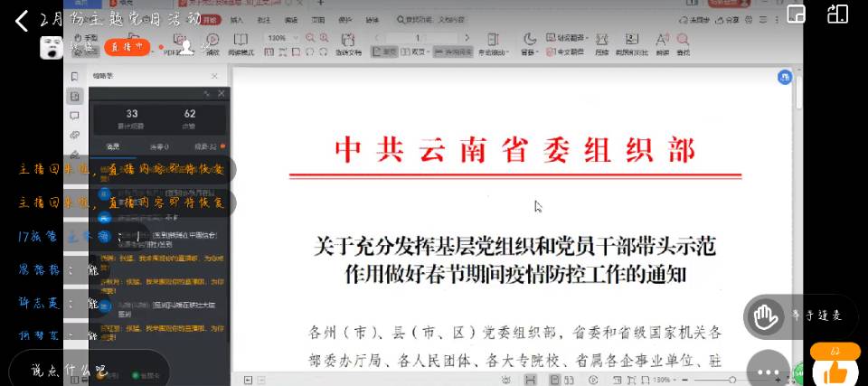
Task: Select single page view mode
Action: pyautogui.click(x=385, y=52)
